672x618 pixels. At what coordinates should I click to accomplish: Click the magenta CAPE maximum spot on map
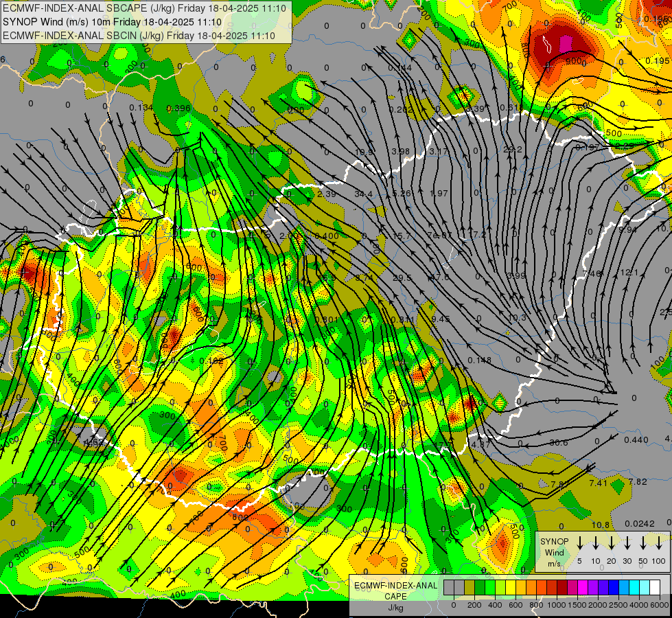tap(566, 44)
